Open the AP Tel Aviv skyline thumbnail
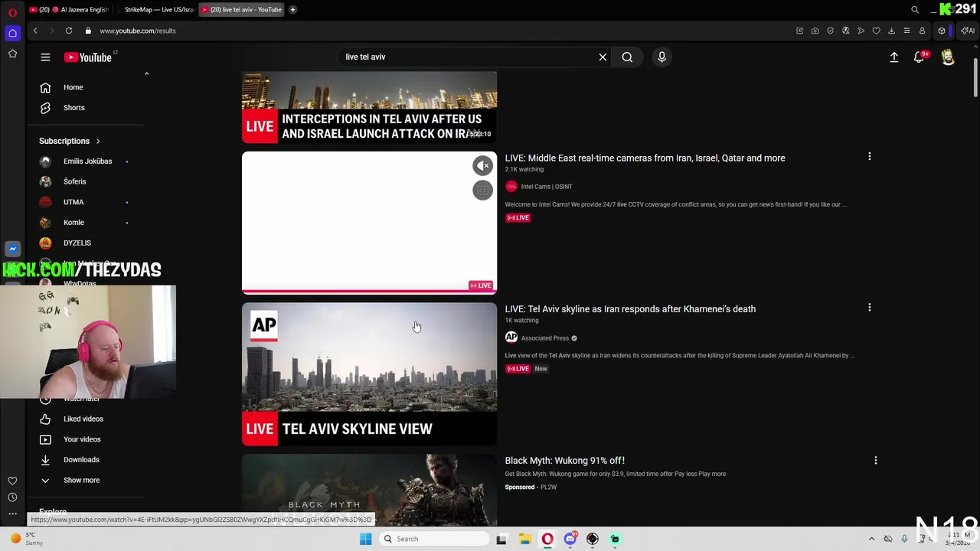Image resolution: width=980 pixels, height=551 pixels. [x=369, y=374]
